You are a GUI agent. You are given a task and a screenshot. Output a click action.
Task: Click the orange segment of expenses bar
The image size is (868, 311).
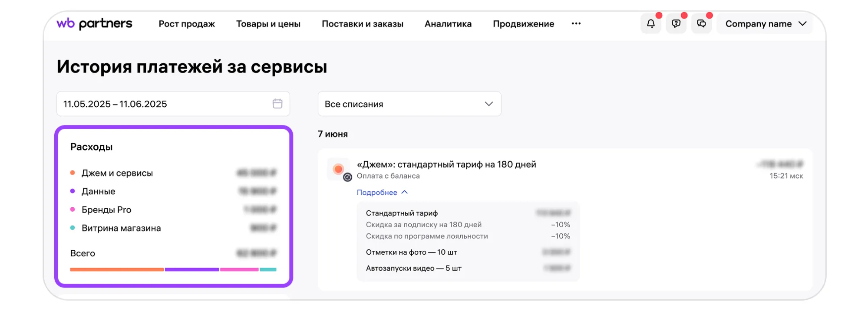coord(117,269)
